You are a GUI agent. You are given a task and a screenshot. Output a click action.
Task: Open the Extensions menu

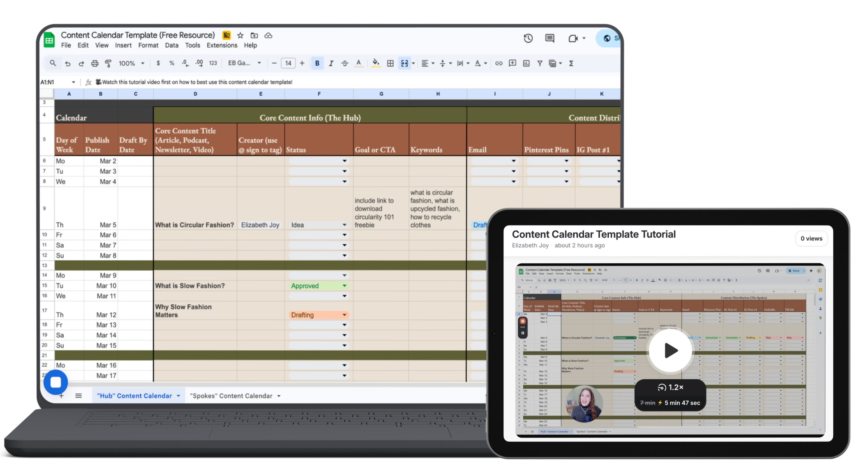(x=222, y=45)
